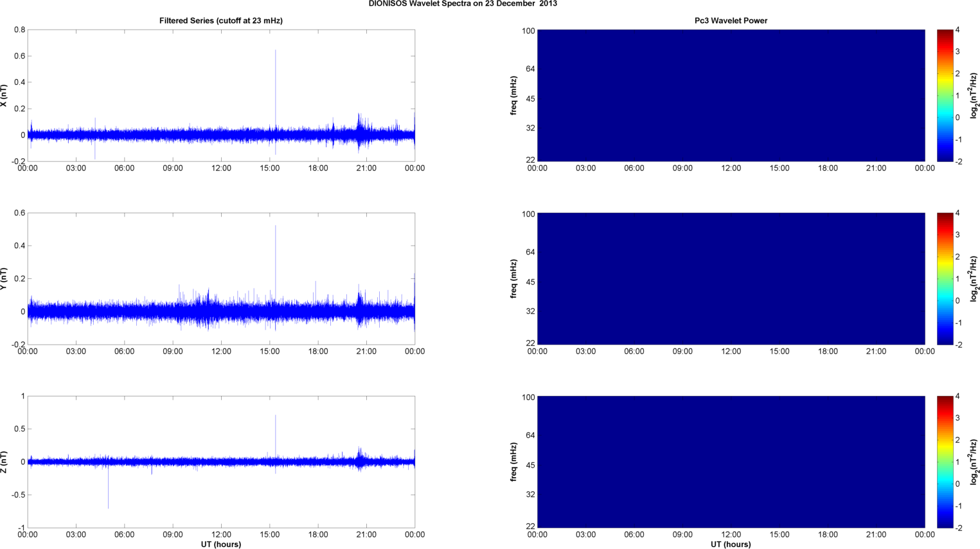Click 'freq (mHz)' label of middle wavelet panel

pyautogui.click(x=513, y=279)
